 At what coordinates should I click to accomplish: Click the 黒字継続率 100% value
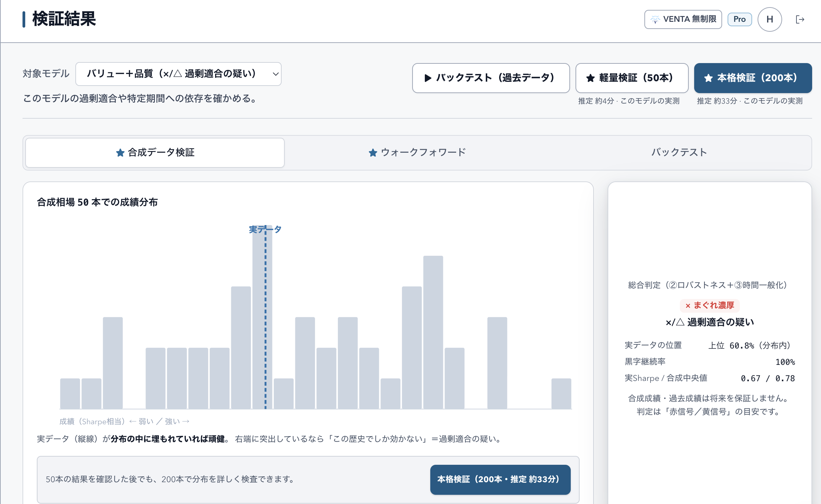tap(785, 362)
